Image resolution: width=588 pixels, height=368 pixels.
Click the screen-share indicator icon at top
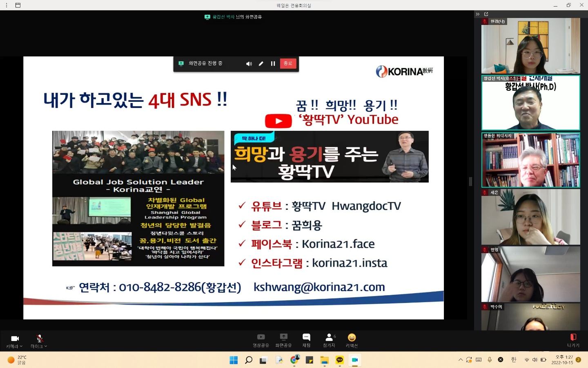pyautogui.click(x=207, y=17)
